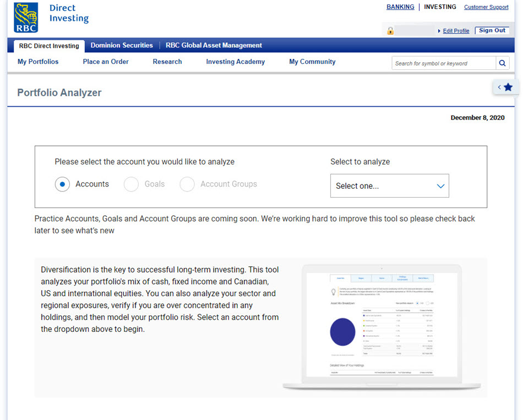Go to the Banking link
Image resolution: width=523 pixels, height=420 pixels.
click(400, 7)
